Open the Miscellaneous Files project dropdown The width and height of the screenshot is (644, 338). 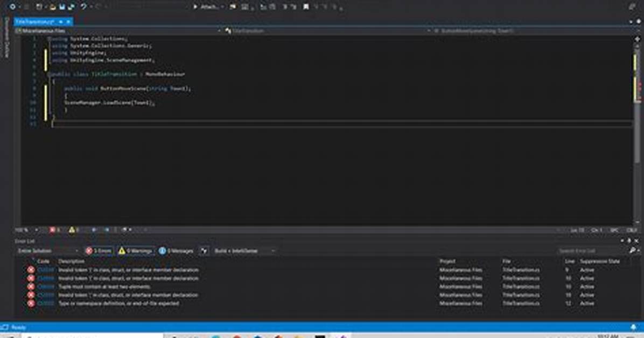click(118, 31)
